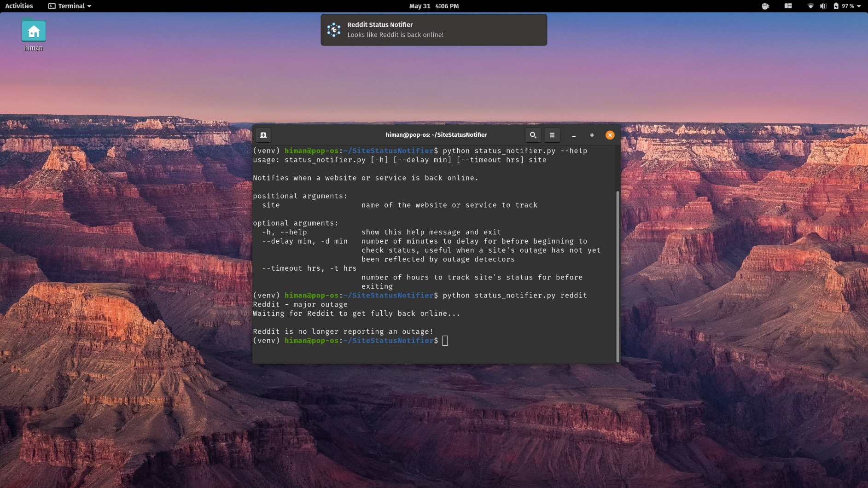Click the 'positional arguments:' heading
The height and width of the screenshot is (488, 868).
[300, 196]
